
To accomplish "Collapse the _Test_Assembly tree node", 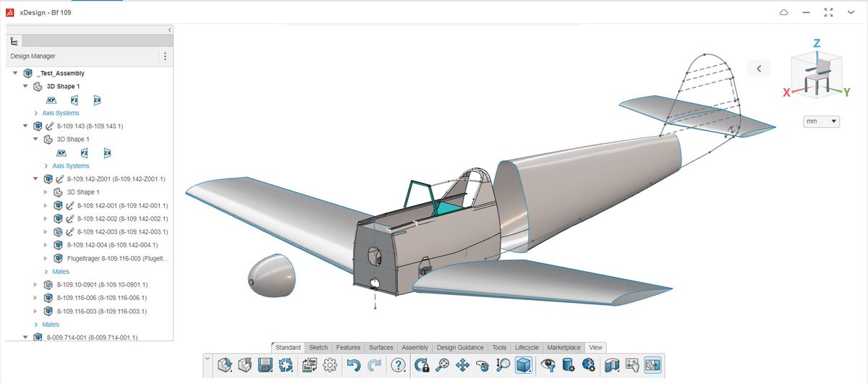I will (15, 73).
